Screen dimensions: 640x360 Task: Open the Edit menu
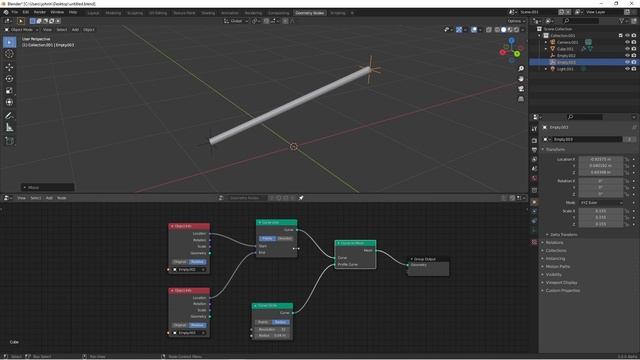(26, 12)
